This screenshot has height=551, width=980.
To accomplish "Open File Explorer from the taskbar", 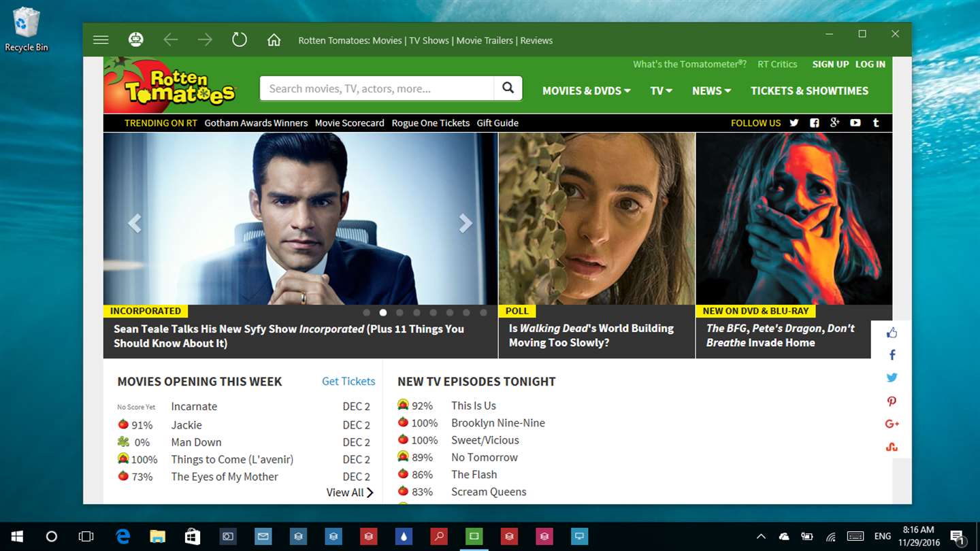I will pos(158,537).
